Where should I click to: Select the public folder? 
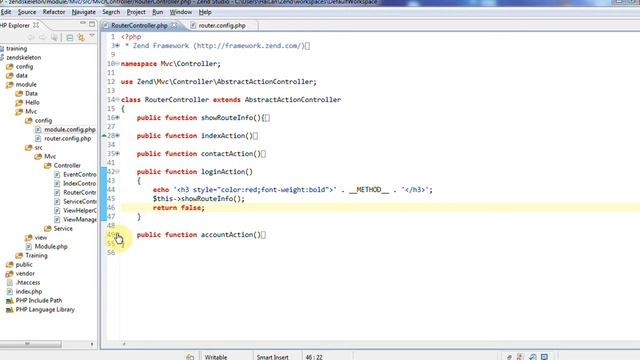tap(24, 264)
